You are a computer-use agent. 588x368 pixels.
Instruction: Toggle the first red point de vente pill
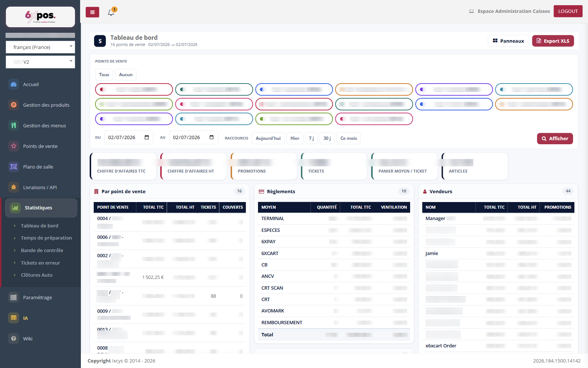(x=134, y=89)
